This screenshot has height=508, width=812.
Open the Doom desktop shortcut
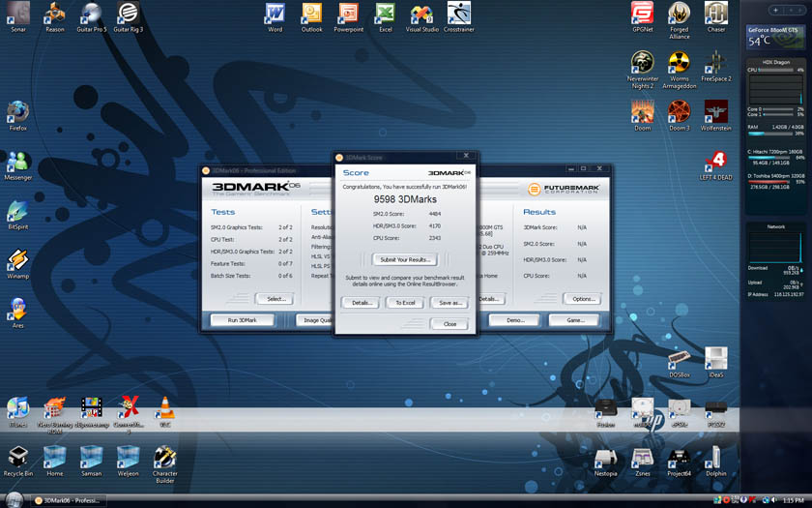pos(643,115)
